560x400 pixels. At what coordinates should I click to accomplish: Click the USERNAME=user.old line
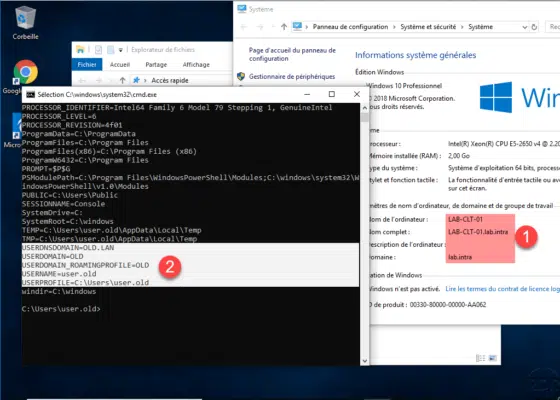(x=59, y=274)
